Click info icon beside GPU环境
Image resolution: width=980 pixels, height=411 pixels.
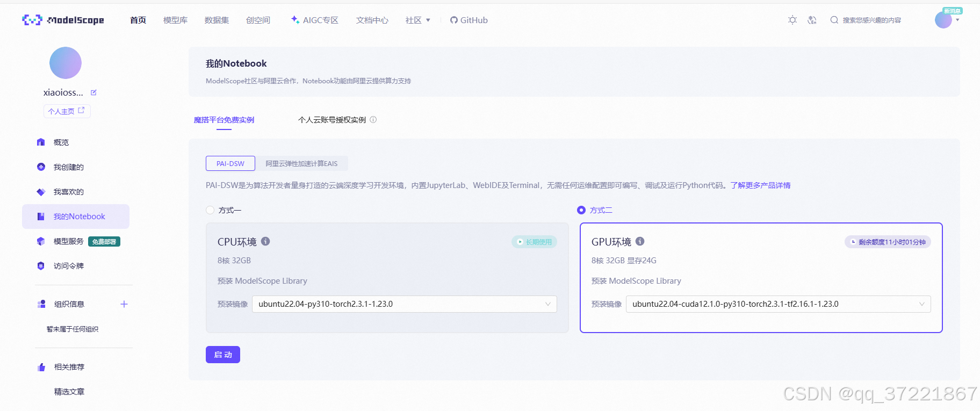[x=640, y=241]
